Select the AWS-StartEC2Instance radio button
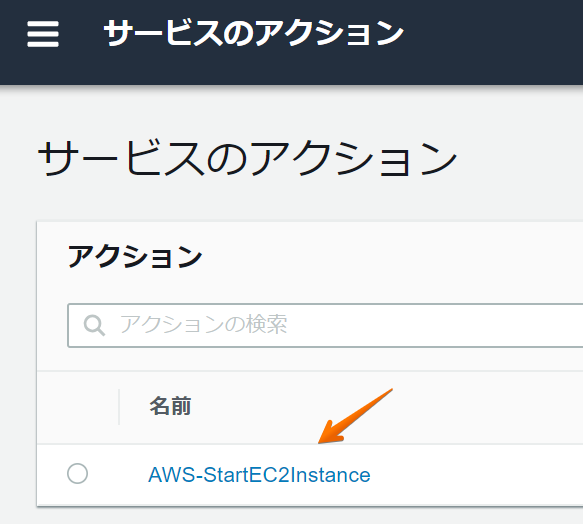This screenshot has height=524, width=583. pyautogui.click(x=77, y=473)
